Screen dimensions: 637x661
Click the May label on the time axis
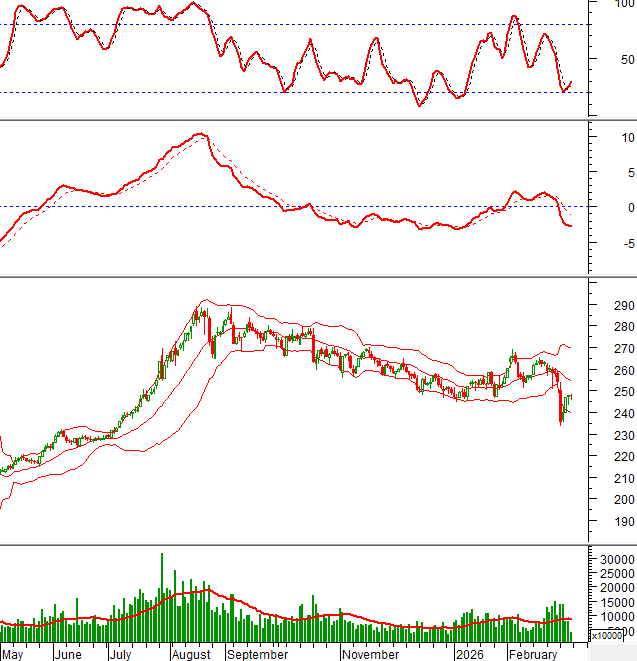[12, 654]
